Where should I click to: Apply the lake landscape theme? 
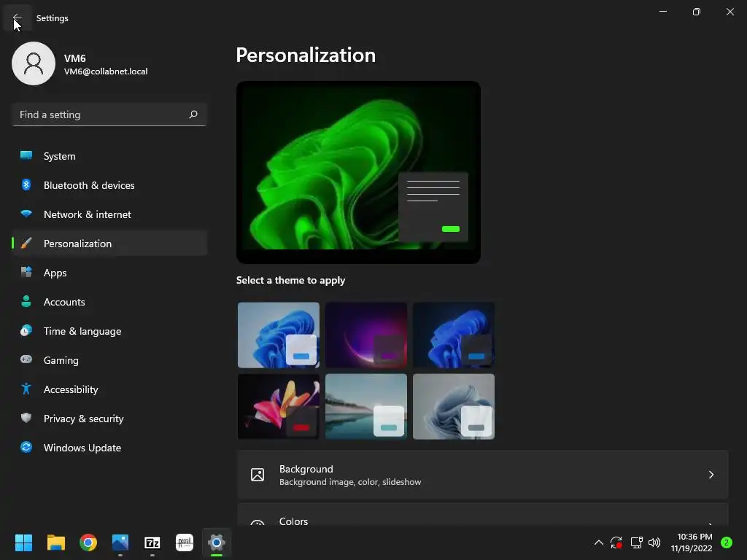[x=366, y=406]
